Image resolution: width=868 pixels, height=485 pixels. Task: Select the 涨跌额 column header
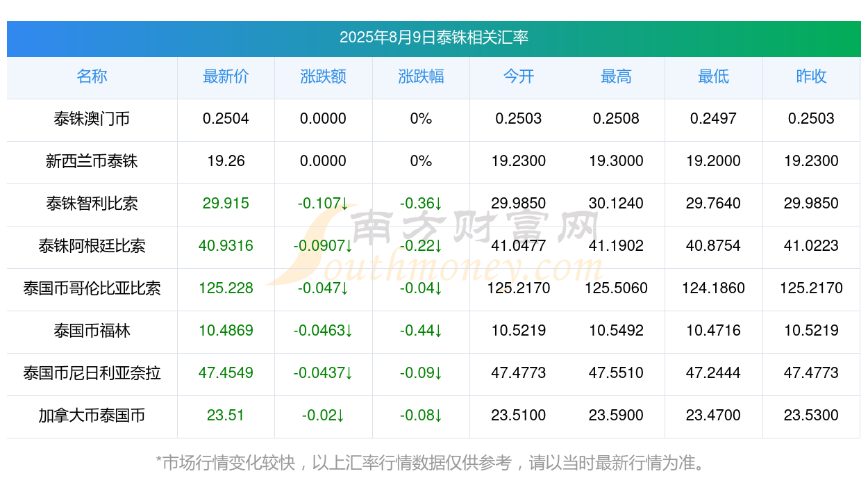[324, 76]
